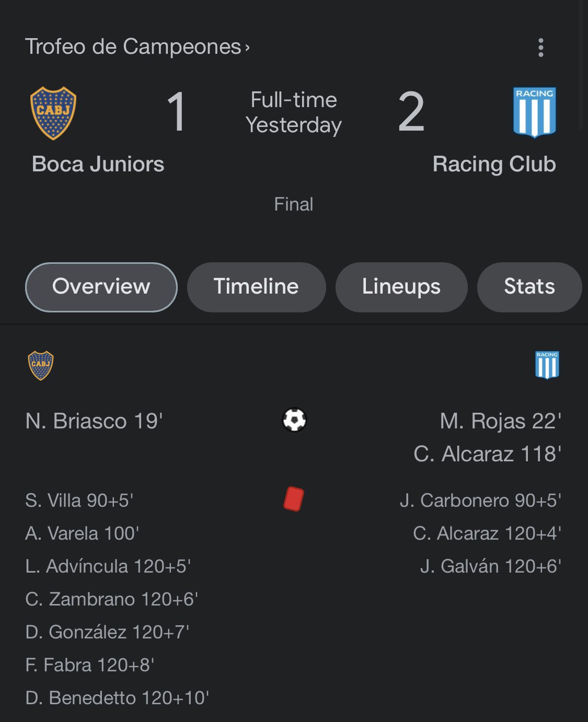The height and width of the screenshot is (722, 588).
Task: Click S. Villa 90+5' red card entry
Action: pos(79,500)
